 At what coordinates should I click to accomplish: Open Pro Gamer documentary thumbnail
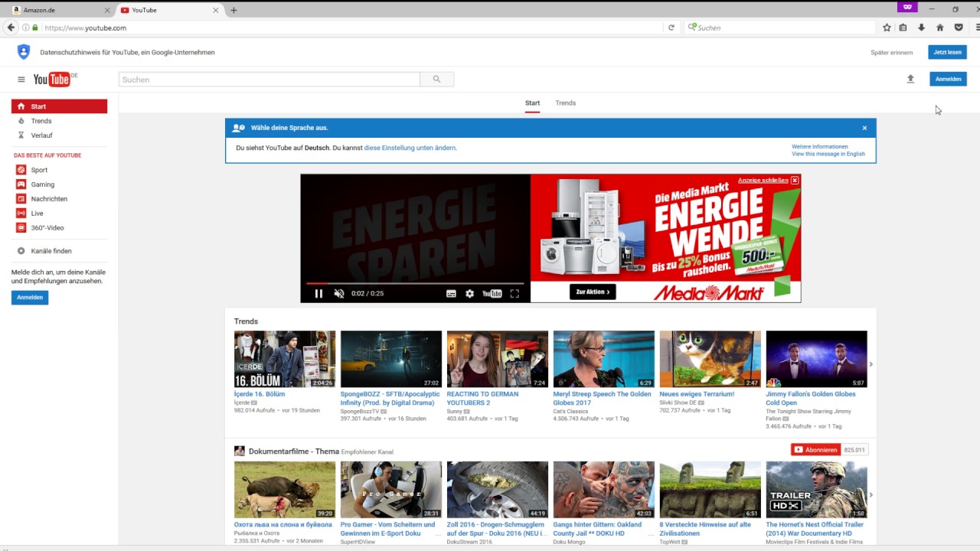click(391, 489)
